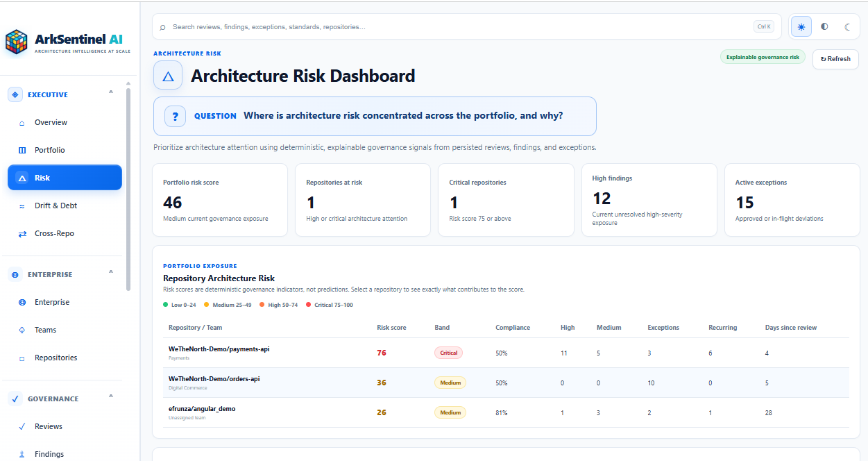Click the 81% compliance value

click(x=501, y=412)
